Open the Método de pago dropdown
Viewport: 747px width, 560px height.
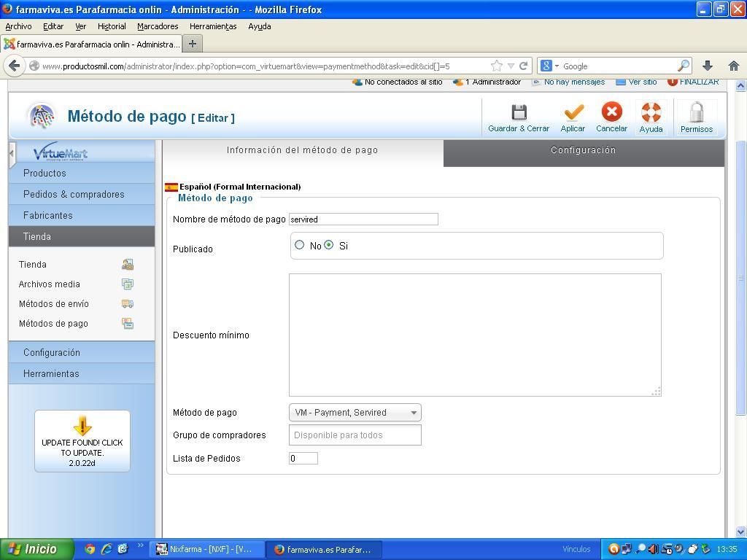(x=355, y=413)
